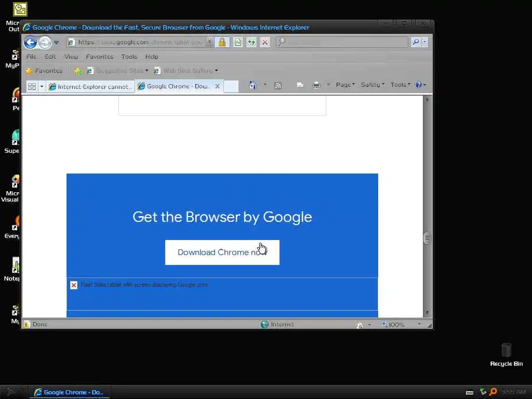The width and height of the screenshot is (532, 399).
Task: Open Suggested Sites link
Action: click(x=117, y=71)
